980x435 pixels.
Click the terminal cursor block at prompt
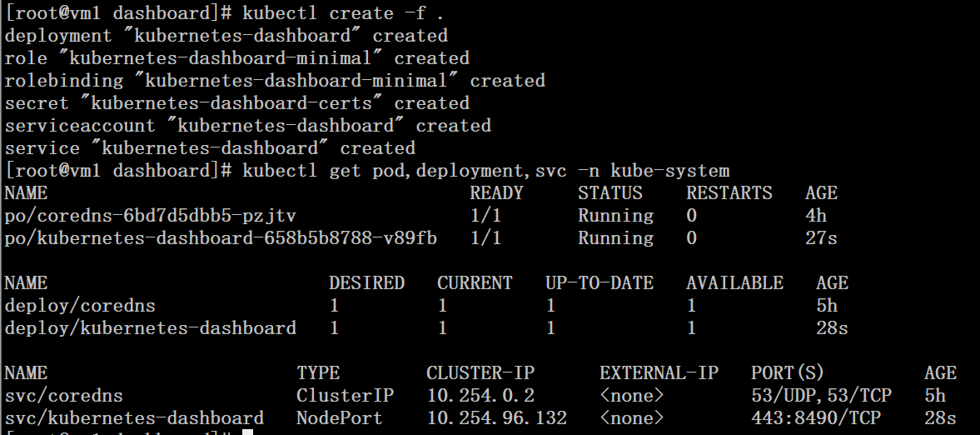pos(247,432)
